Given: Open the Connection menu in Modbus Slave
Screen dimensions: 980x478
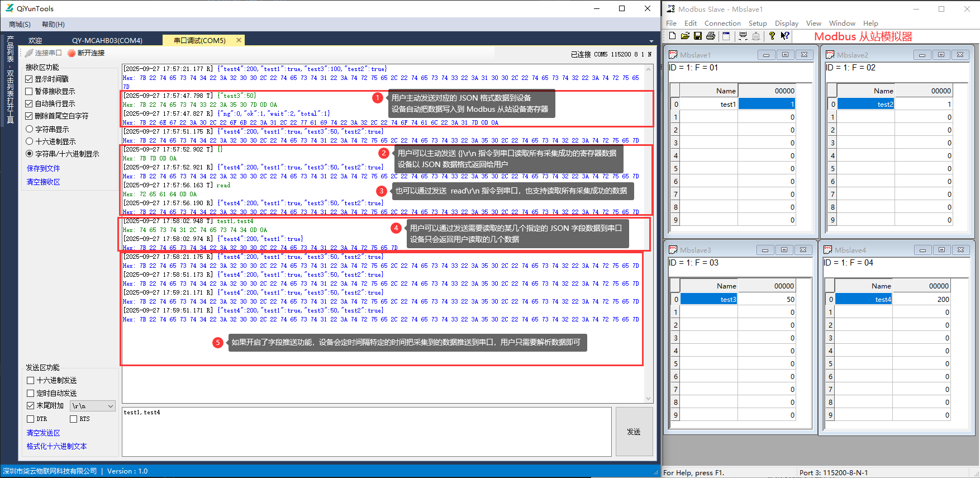Looking at the screenshot, I should click(x=722, y=23).
